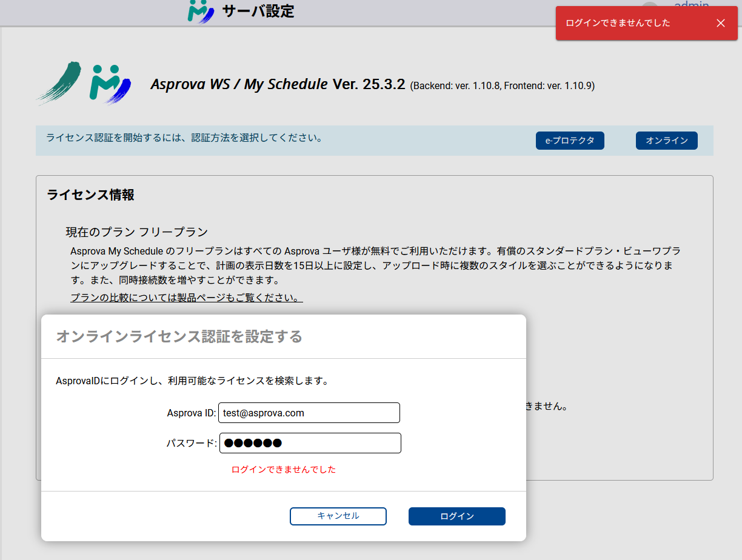The width and height of the screenshot is (742, 560).
Task: Click the ライセンス情報 section heading
Action: (90, 195)
